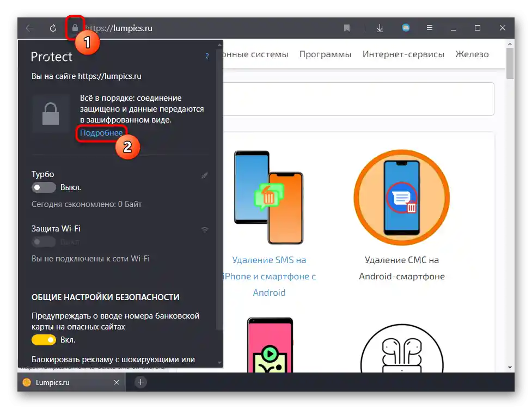The image size is (532, 409).
Task: Open the 'Удаление SMS на iPhone' article link
Action: coord(269,276)
